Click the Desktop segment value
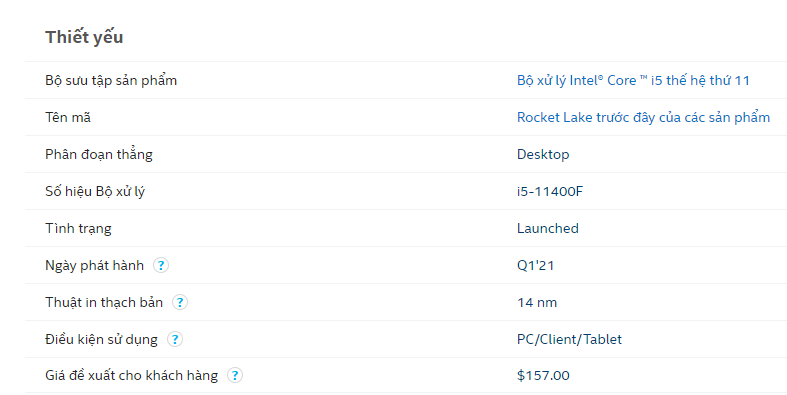Screen dimensions: 787x395 point(543,155)
